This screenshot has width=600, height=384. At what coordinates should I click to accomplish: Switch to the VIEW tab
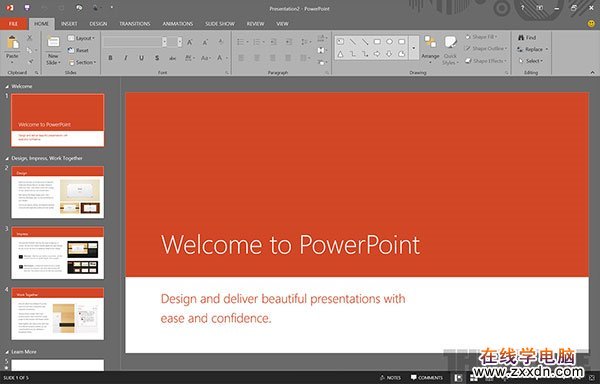click(x=282, y=24)
